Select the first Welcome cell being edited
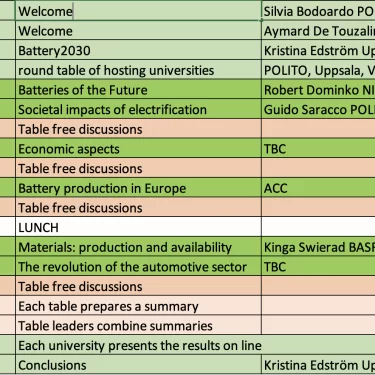375x375 pixels. (138, 11)
